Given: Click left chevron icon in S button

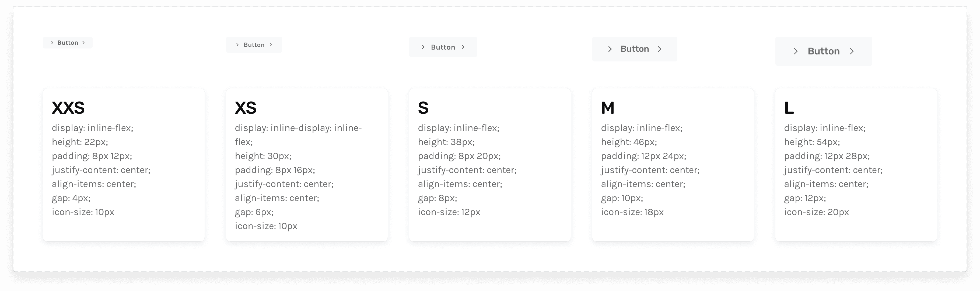Looking at the screenshot, I should pyautogui.click(x=423, y=47).
